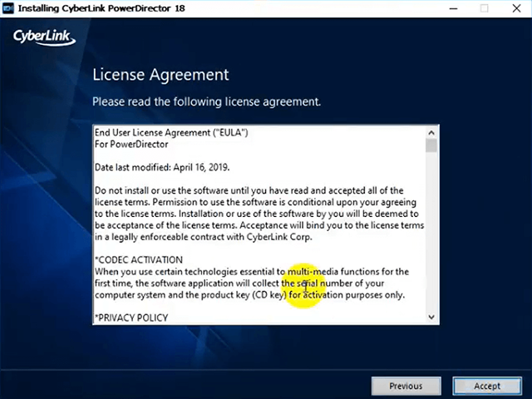Go back with the Previous button
The height and width of the screenshot is (399, 532).
click(x=406, y=386)
